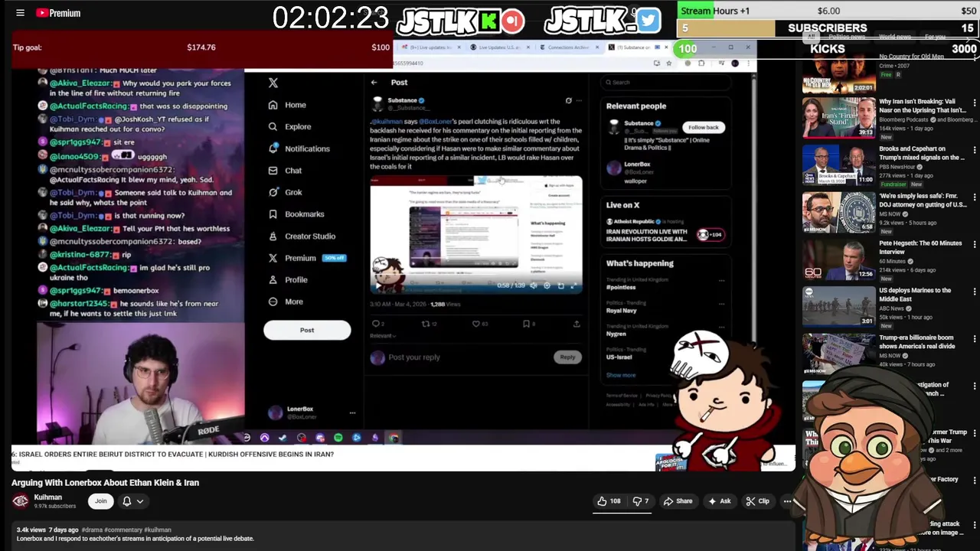The width and height of the screenshot is (980, 551).
Task: Join the Kuihman channel membership
Action: [100, 501]
